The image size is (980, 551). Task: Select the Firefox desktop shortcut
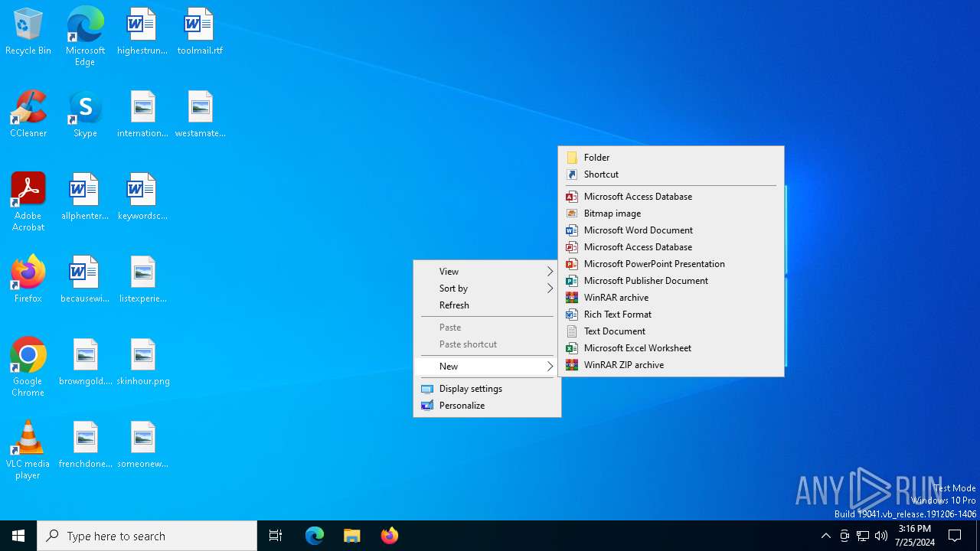(28, 280)
